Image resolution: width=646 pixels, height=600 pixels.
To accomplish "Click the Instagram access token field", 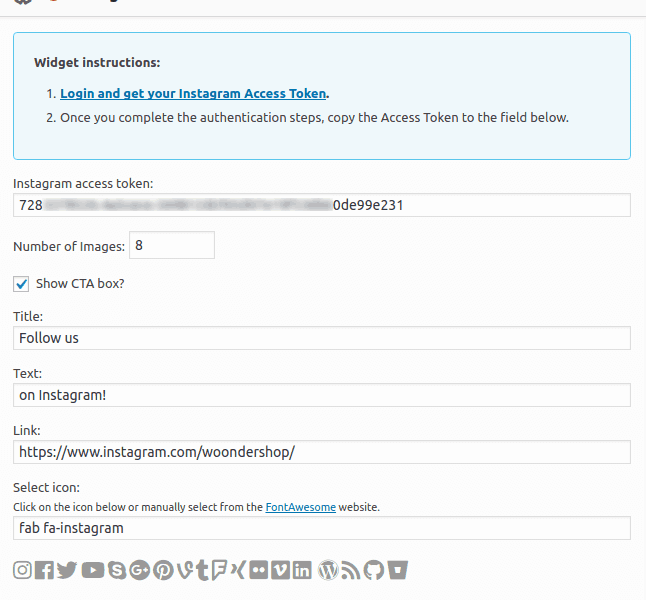I will pos(321,205).
